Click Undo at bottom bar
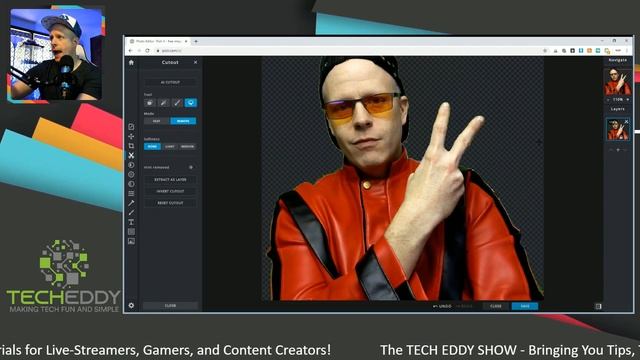The width and height of the screenshot is (640, 360). pyautogui.click(x=442, y=306)
